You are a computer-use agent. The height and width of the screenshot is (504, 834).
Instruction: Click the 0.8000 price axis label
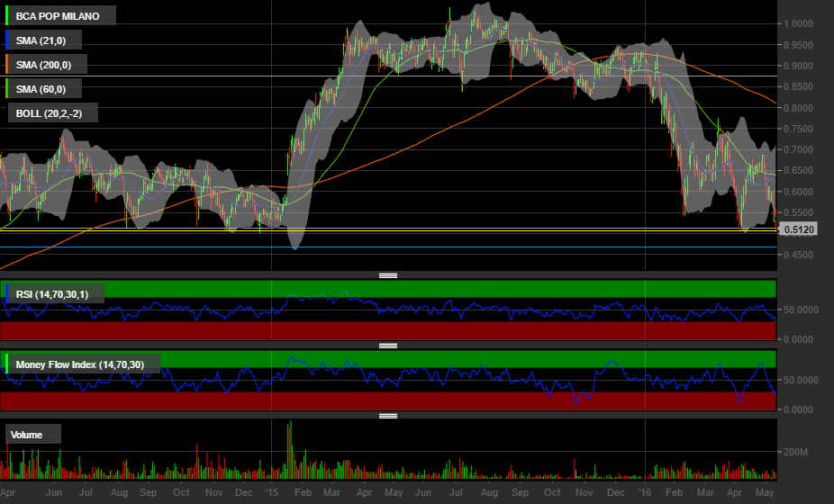point(798,108)
